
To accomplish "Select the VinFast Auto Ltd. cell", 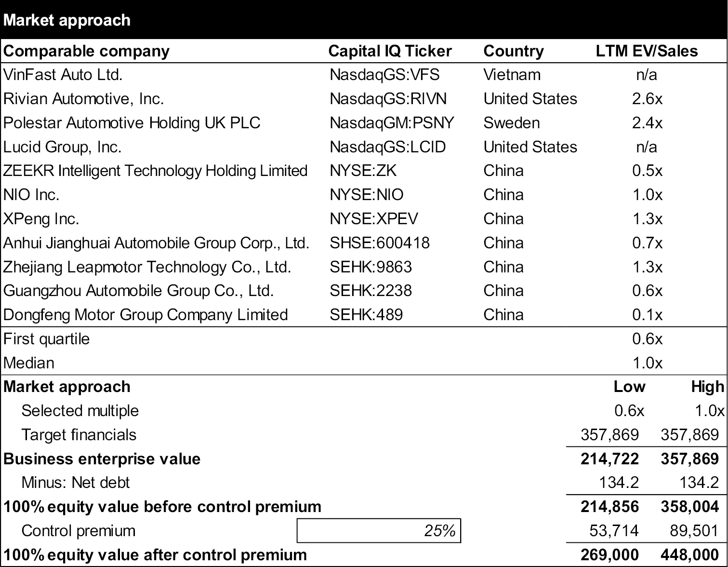I will coord(63,75).
